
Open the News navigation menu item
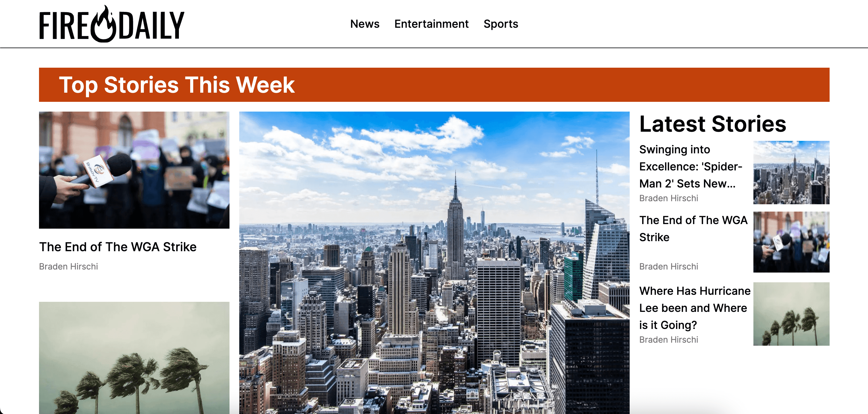pos(365,23)
